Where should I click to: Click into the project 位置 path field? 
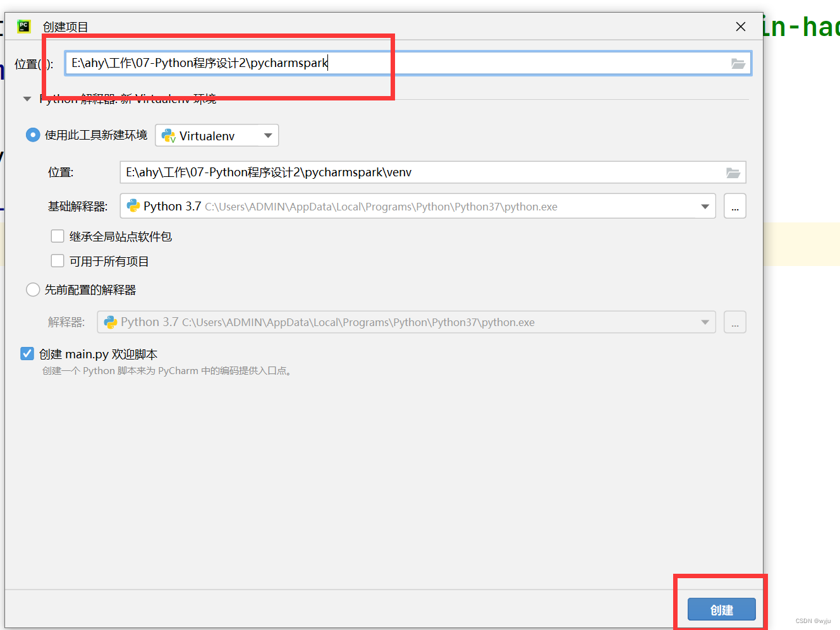(x=408, y=63)
